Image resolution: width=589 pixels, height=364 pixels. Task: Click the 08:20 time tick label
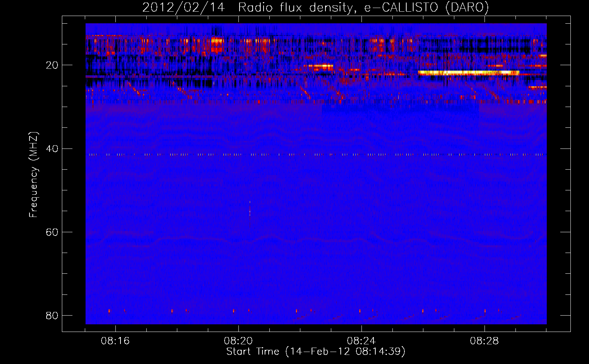(x=238, y=341)
